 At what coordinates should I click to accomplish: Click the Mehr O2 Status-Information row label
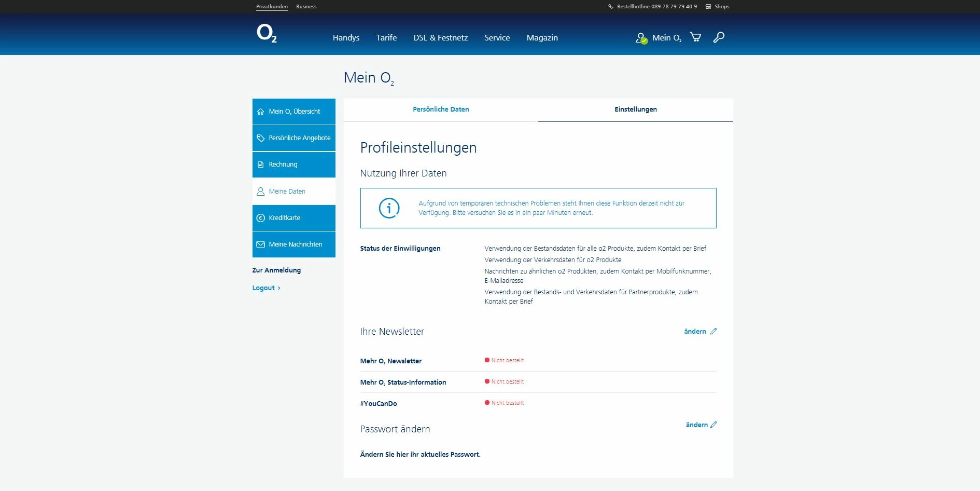point(403,383)
